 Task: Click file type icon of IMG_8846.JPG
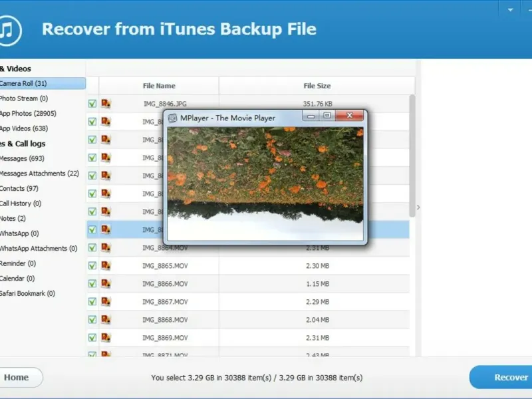click(106, 103)
